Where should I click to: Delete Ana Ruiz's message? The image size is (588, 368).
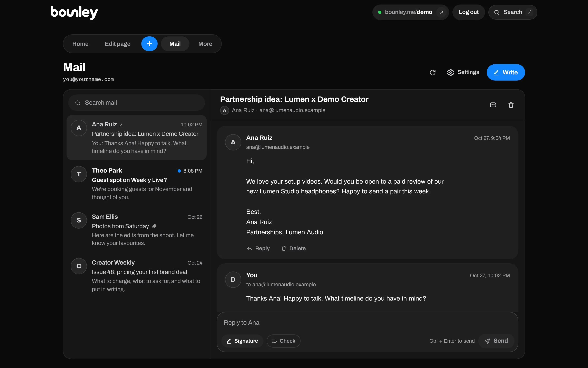pos(294,248)
